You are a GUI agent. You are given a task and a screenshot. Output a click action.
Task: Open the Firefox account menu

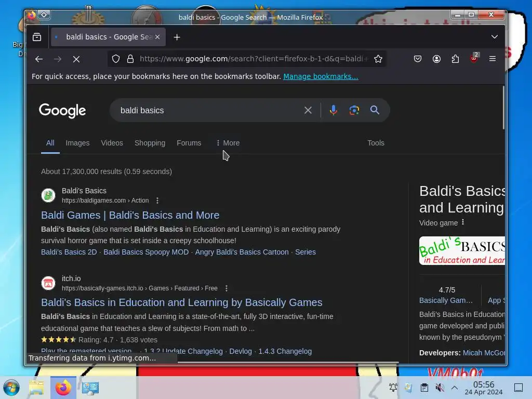point(436,59)
